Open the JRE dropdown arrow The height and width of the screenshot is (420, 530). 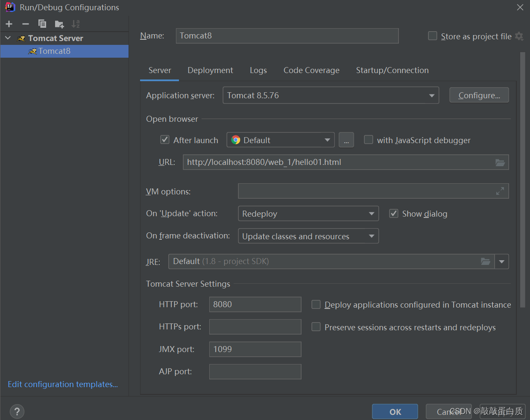502,261
